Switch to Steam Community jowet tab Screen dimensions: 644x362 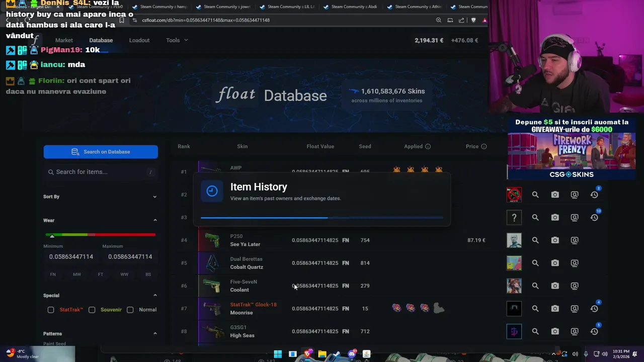(226, 7)
